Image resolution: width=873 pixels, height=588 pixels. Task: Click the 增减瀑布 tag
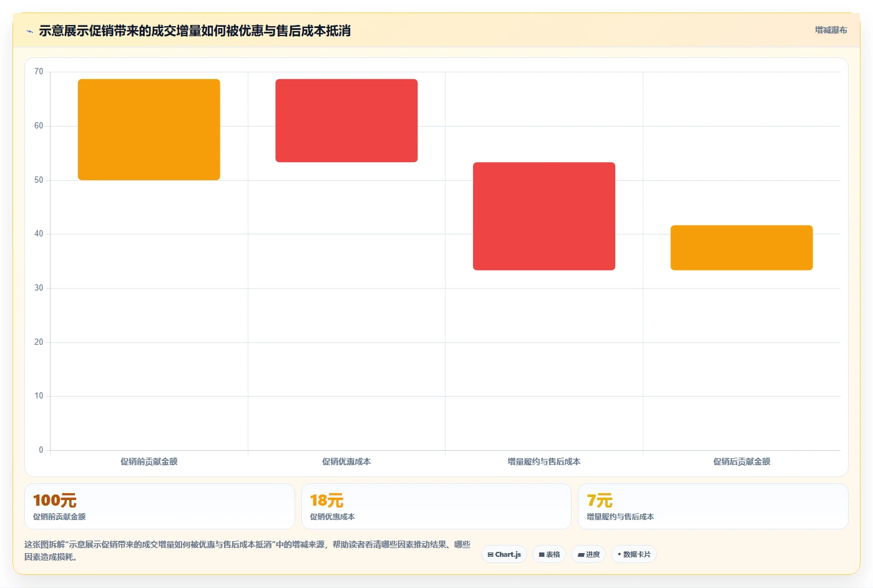(x=831, y=30)
